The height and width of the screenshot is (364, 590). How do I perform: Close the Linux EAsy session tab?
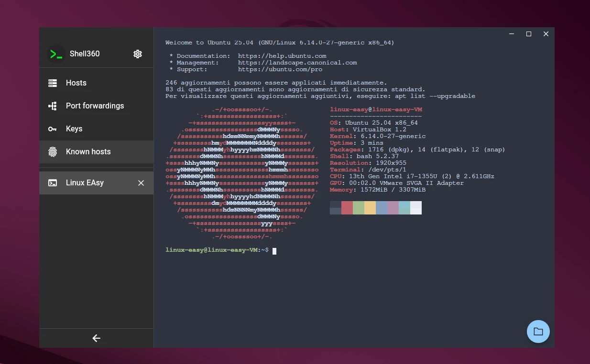point(141,182)
